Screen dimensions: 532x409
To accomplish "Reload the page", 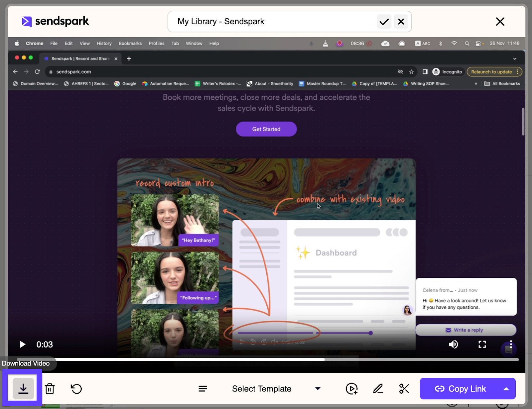I will point(37,72).
